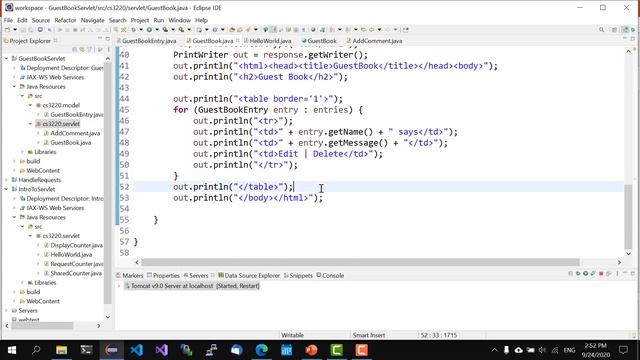Viewport: 640px width, 360px height.
Task: Collapse the IntroToServlet project node
Action: [7, 189]
